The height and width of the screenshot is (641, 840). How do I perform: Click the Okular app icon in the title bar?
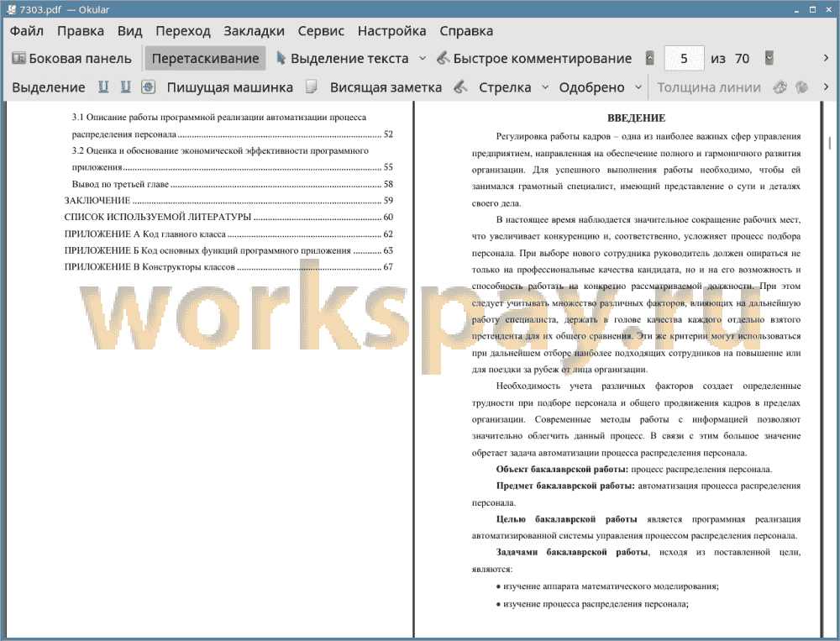tap(11, 9)
